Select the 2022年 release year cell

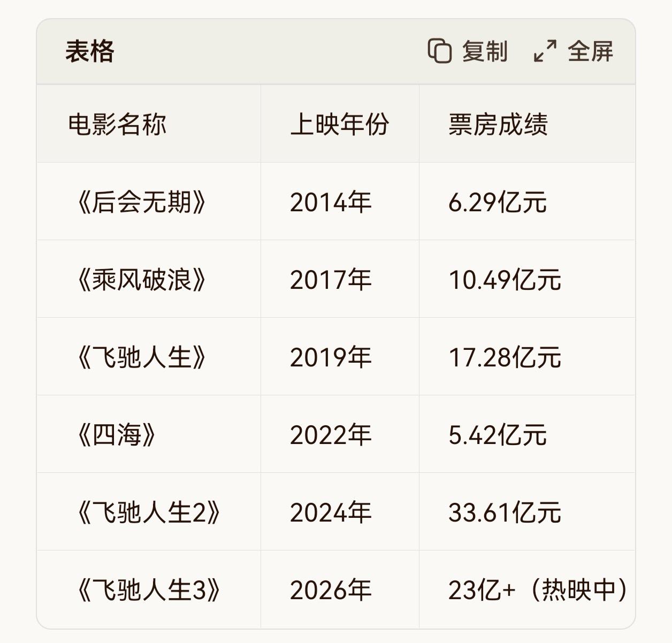(x=331, y=435)
